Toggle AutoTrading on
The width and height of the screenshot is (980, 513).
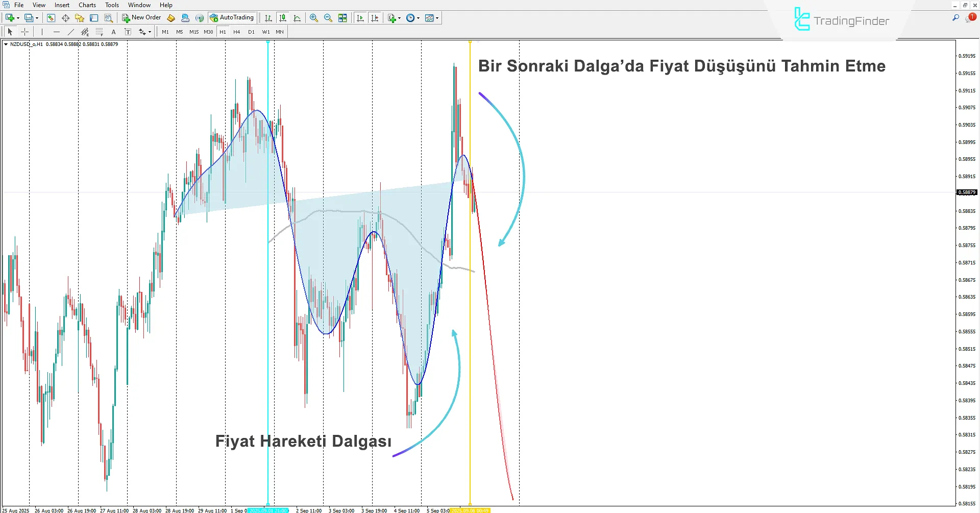(x=232, y=17)
